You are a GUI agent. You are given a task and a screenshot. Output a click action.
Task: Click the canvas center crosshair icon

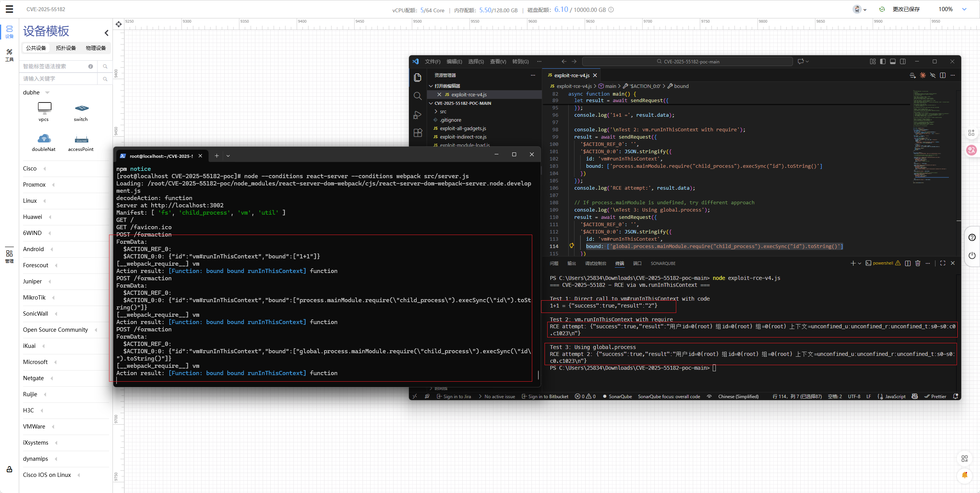tap(119, 24)
